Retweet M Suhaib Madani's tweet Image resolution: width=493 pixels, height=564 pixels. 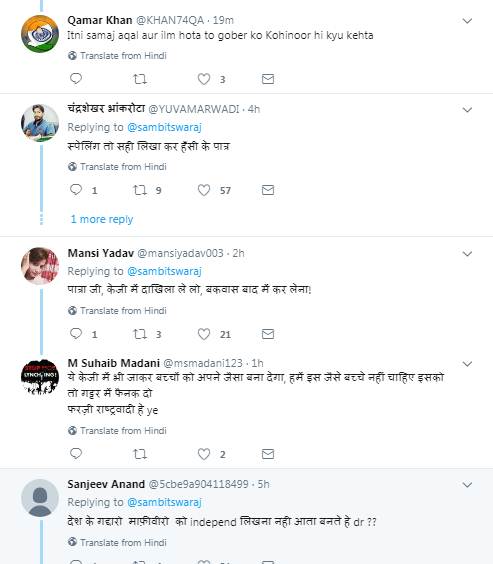coord(140,454)
